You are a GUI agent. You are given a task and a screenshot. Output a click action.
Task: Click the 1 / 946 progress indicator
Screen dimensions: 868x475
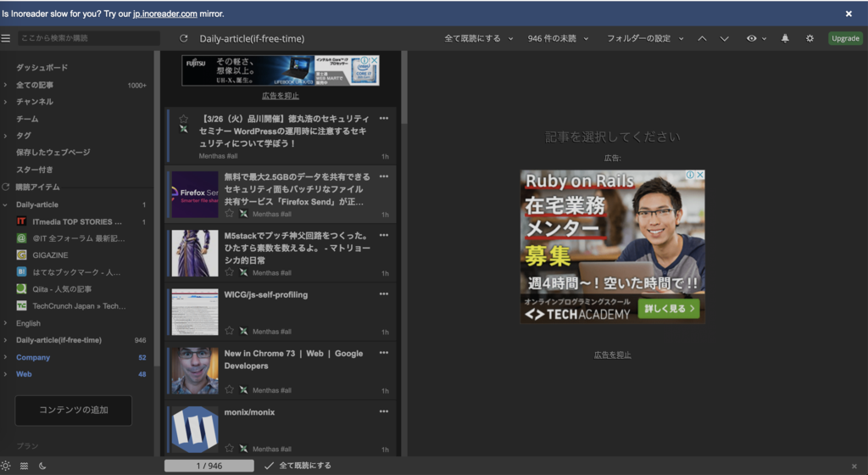[x=209, y=466]
